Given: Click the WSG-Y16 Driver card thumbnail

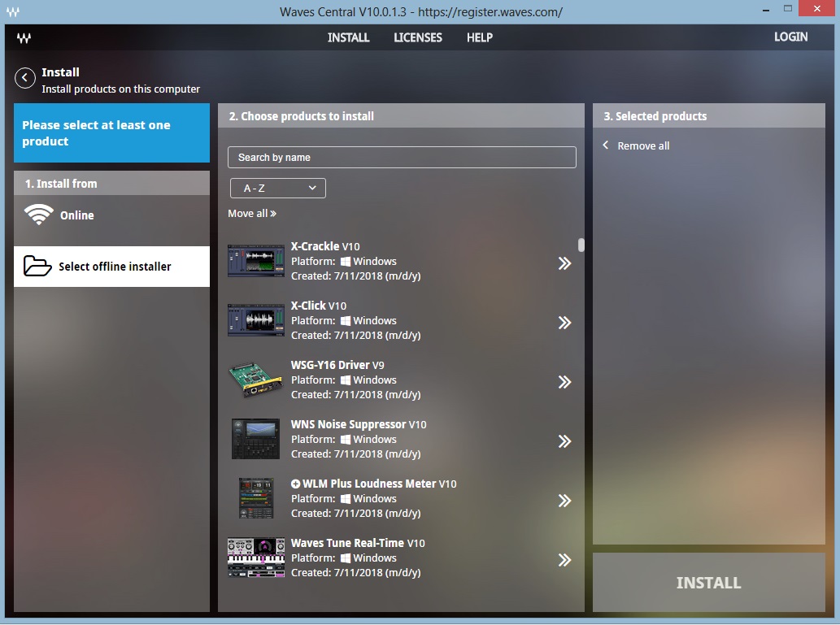Looking at the screenshot, I should coord(256,380).
